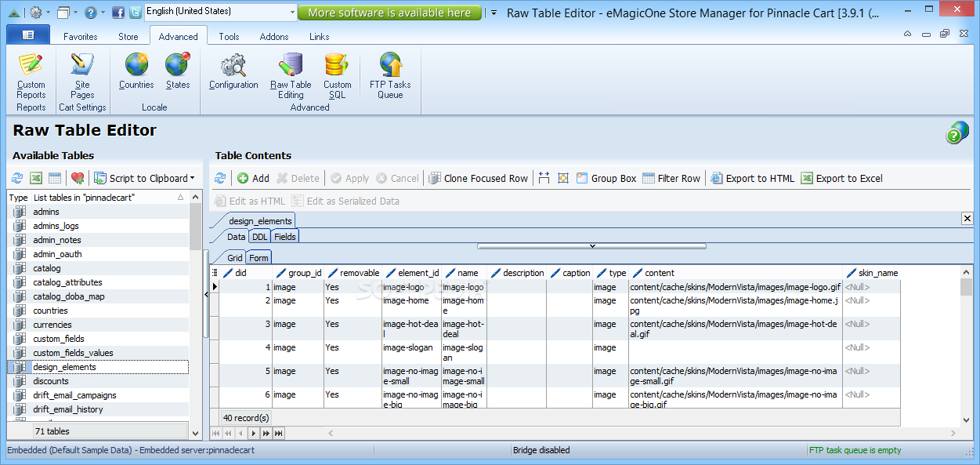Open the Fields tab
The width and height of the screenshot is (980, 465).
tap(285, 236)
